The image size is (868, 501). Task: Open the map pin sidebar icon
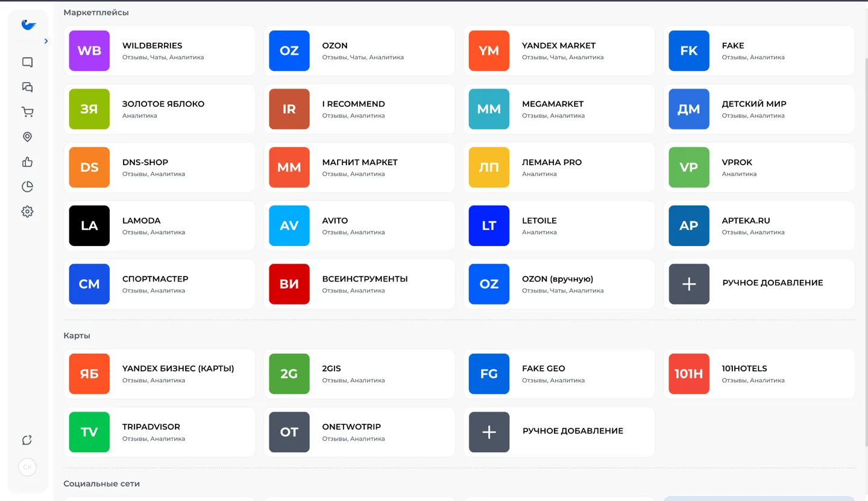point(27,137)
